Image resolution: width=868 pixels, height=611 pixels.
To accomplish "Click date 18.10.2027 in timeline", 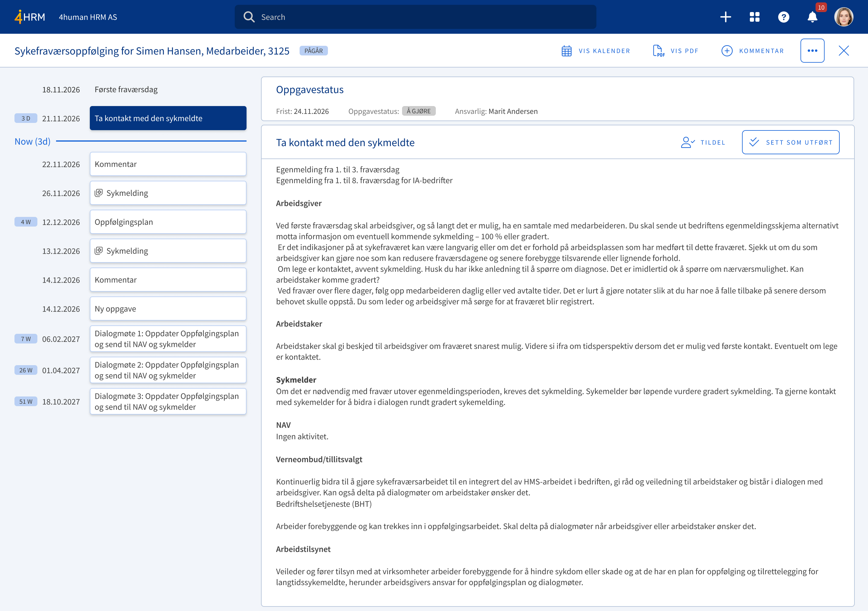I will click(x=61, y=402).
